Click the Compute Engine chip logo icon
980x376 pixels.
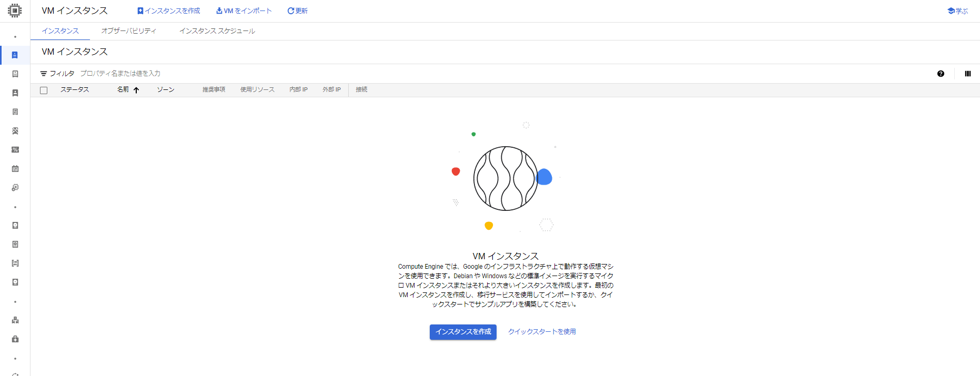point(15,11)
